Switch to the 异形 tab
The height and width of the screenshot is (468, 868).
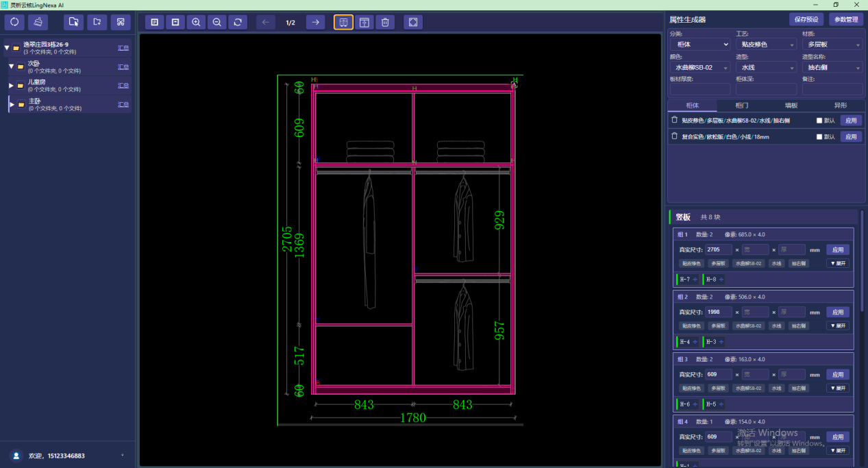[841, 106]
